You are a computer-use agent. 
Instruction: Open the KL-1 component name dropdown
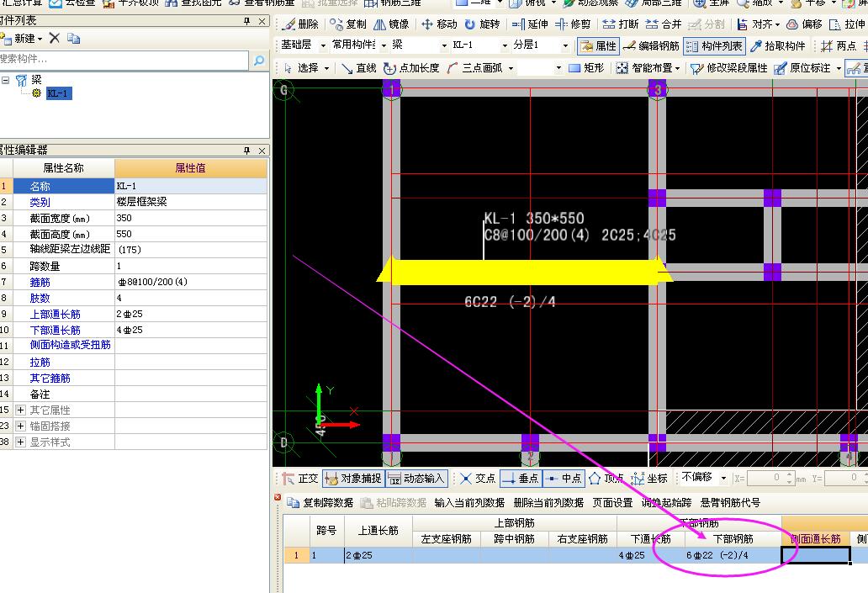tap(505, 46)
